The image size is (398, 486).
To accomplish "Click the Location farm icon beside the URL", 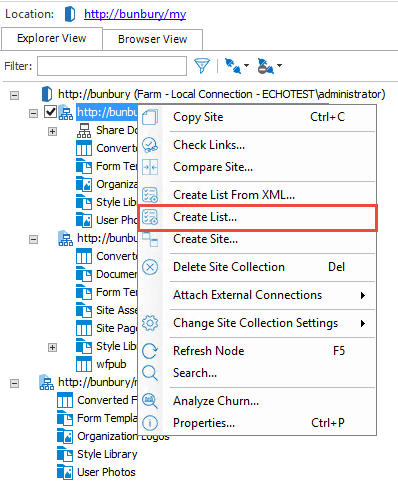I will click(x=70, y=14).
